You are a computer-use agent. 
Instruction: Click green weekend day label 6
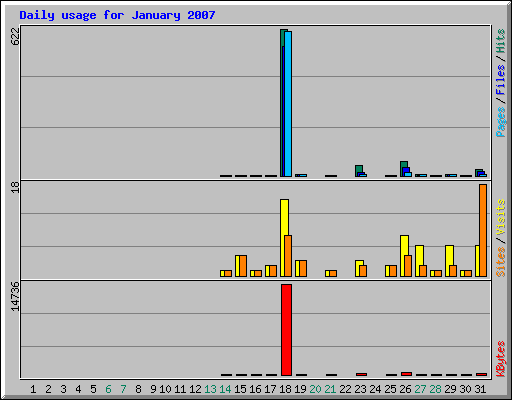point(108,389)
